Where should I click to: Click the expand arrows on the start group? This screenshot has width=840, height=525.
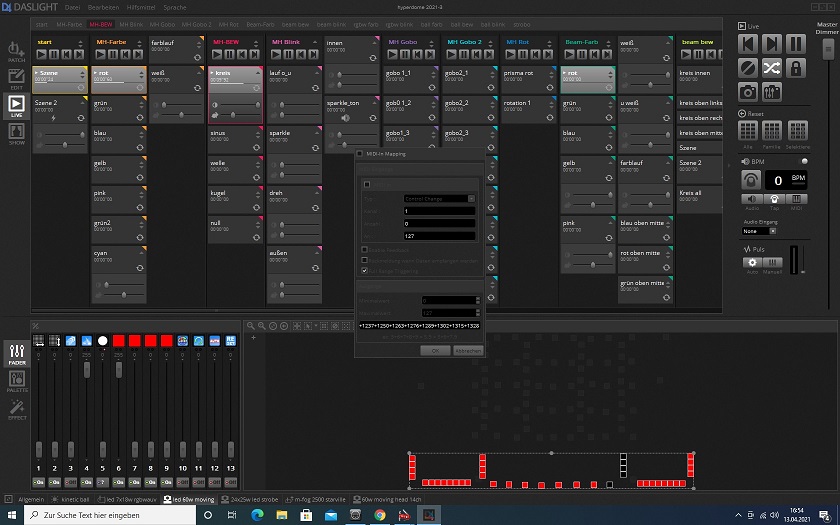80,43
